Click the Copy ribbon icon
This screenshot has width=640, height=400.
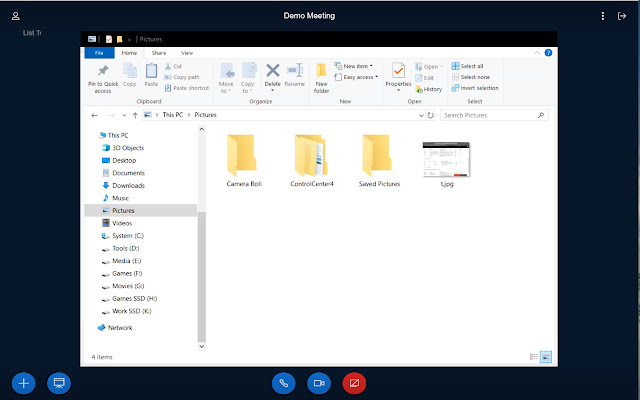click(x=130, y=75)
